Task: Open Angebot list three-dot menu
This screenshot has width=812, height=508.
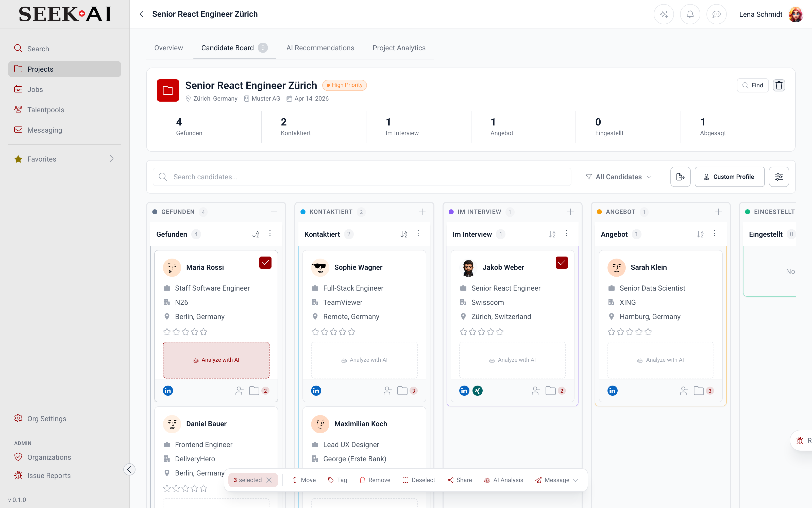Action: 714,233
